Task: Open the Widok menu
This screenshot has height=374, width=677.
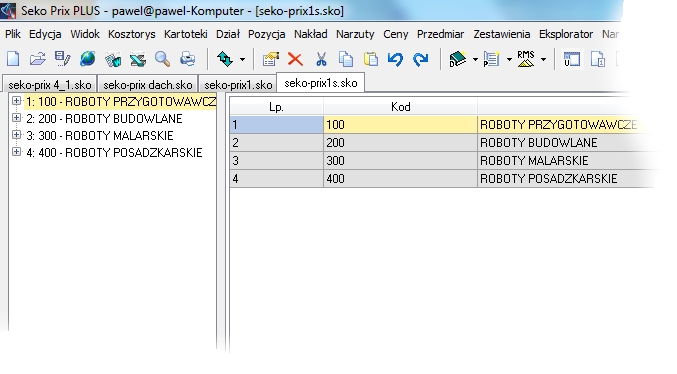Action: 85,34
